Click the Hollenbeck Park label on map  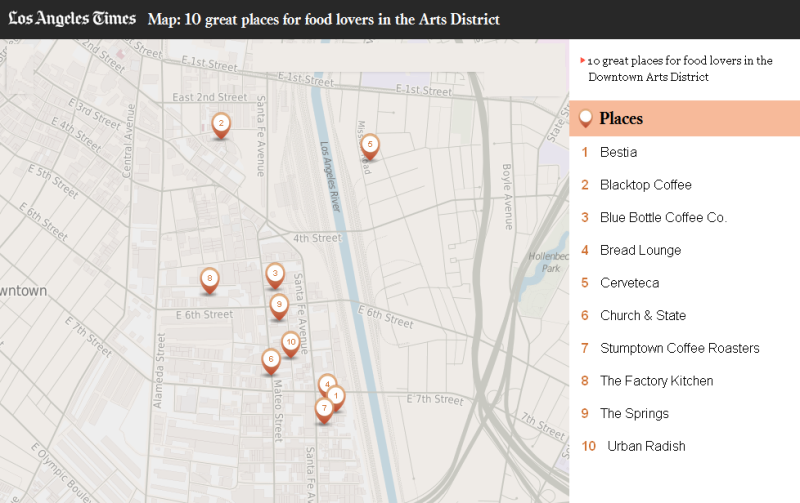[549, 262]
